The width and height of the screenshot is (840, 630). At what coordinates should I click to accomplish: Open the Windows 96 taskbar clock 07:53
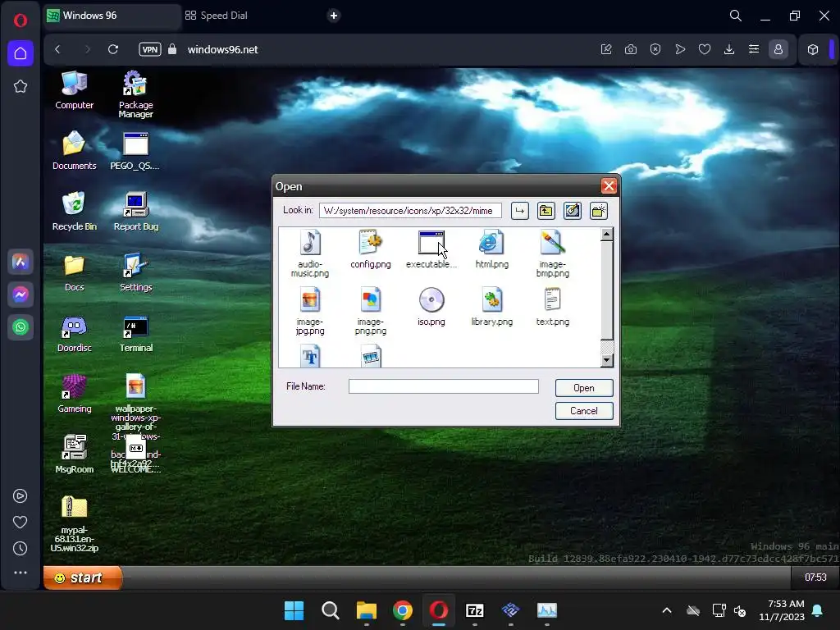coord(815,577)
